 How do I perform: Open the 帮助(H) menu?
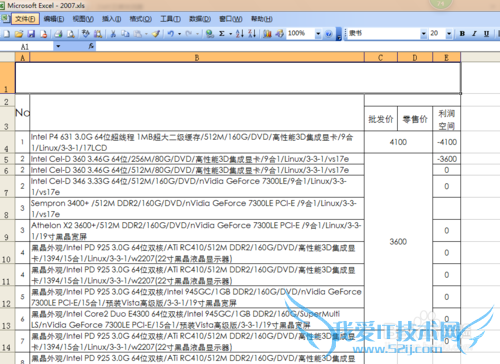[x=262, y=19]
